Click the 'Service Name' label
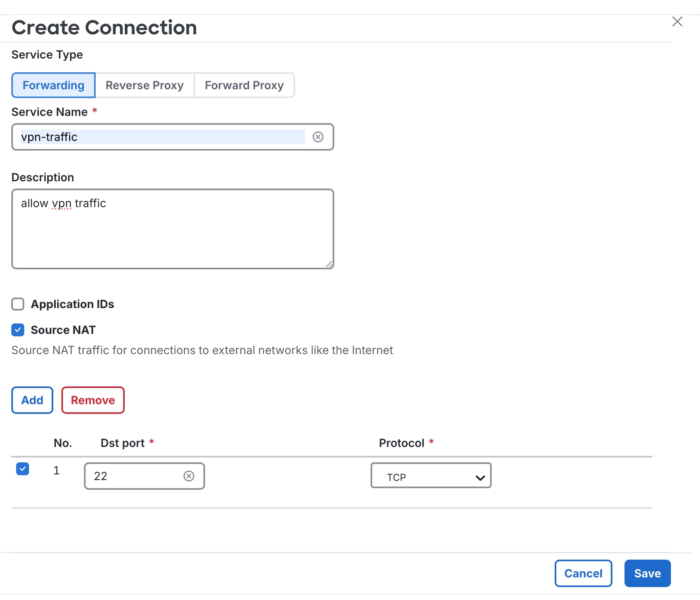The height and width of the screenshot is (600, 700). pyautogui.click(x=50, y=112)
